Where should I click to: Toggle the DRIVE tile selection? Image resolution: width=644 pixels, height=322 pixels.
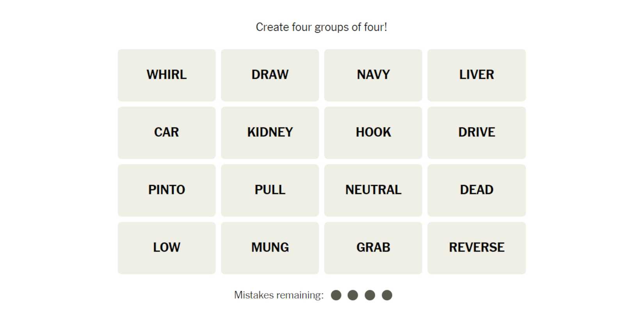pos(476,133)
